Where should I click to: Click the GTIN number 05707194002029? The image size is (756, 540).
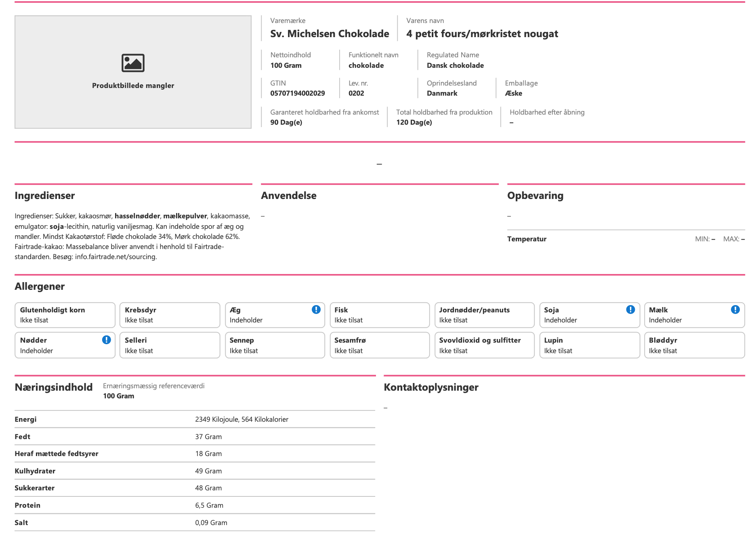click(298, 93)
